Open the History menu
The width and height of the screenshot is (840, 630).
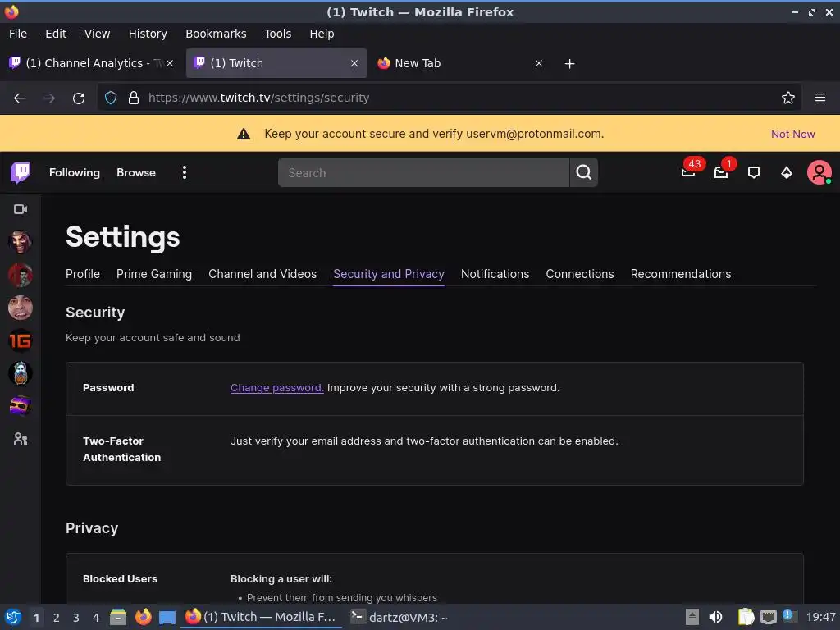[x=148, y=34]
